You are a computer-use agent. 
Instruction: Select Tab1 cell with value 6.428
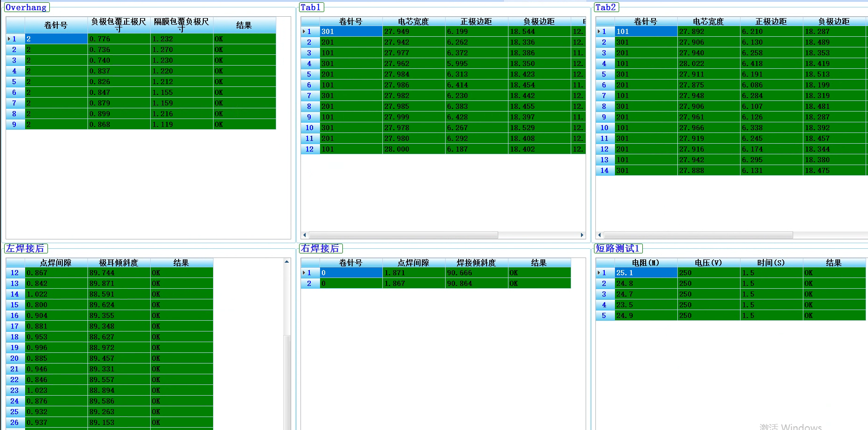[477, 117]
